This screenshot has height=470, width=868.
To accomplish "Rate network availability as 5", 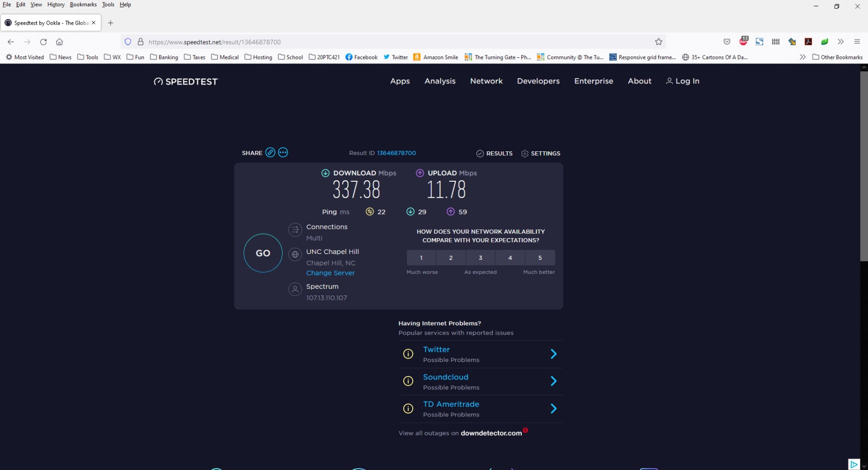I will tap(540, 258).
